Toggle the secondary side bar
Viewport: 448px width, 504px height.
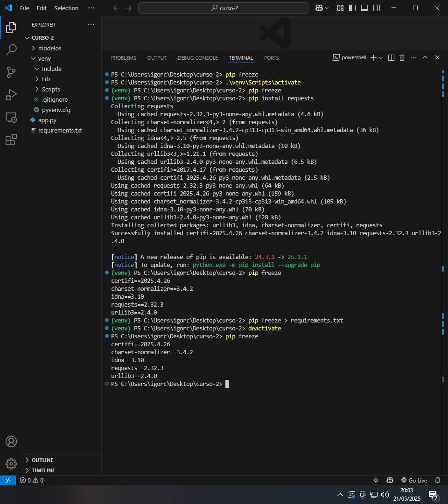[x=377, y=8]
